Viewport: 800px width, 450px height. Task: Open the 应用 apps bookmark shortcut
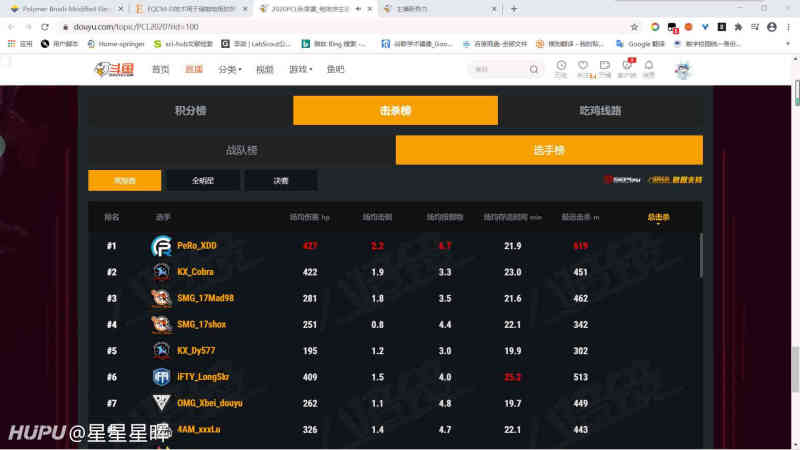[20, 44]
